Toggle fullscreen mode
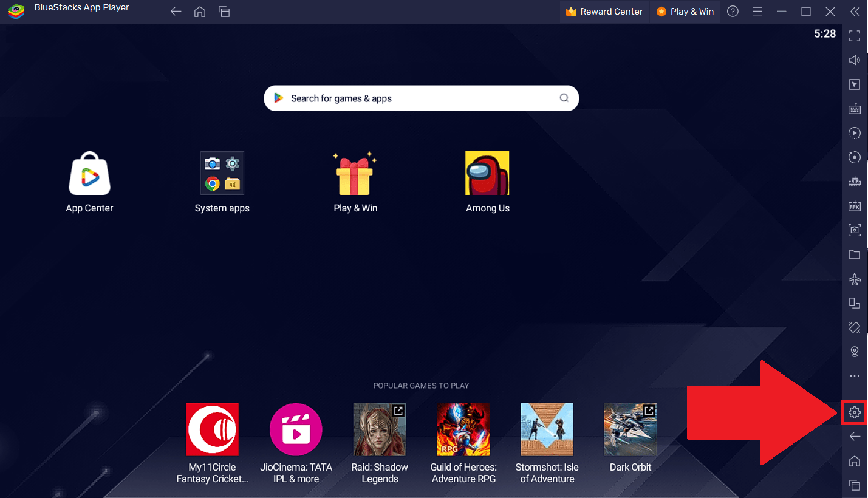 point(855,36)
